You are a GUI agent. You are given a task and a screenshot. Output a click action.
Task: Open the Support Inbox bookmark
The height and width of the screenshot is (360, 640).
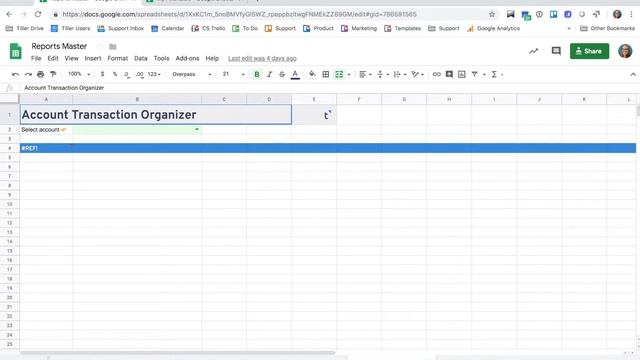click(121, 29)
